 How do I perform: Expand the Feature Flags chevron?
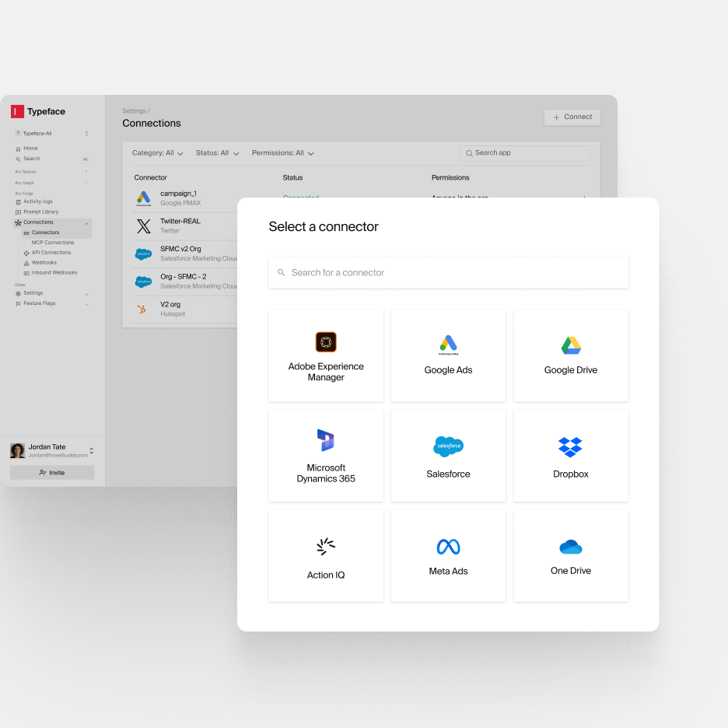click(86, 305)
